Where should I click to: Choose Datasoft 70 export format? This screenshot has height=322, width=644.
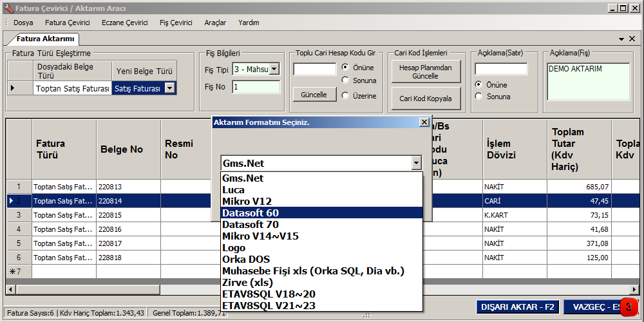click(x=321, y=224)
